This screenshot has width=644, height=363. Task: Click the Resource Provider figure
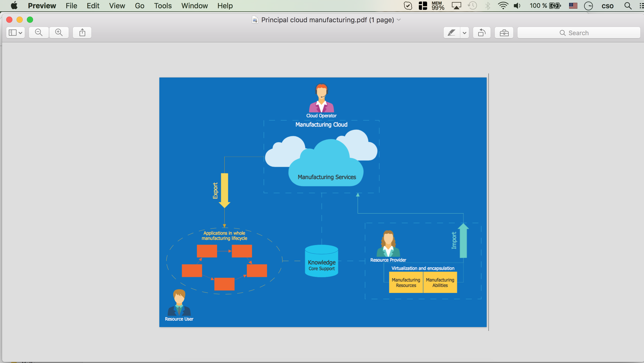coord(388,244)
